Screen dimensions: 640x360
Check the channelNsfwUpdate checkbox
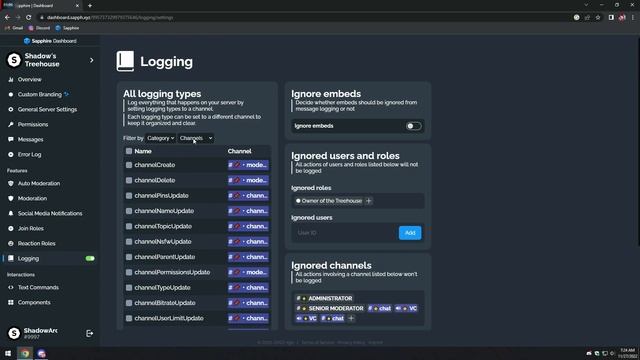tap(129, 242)
